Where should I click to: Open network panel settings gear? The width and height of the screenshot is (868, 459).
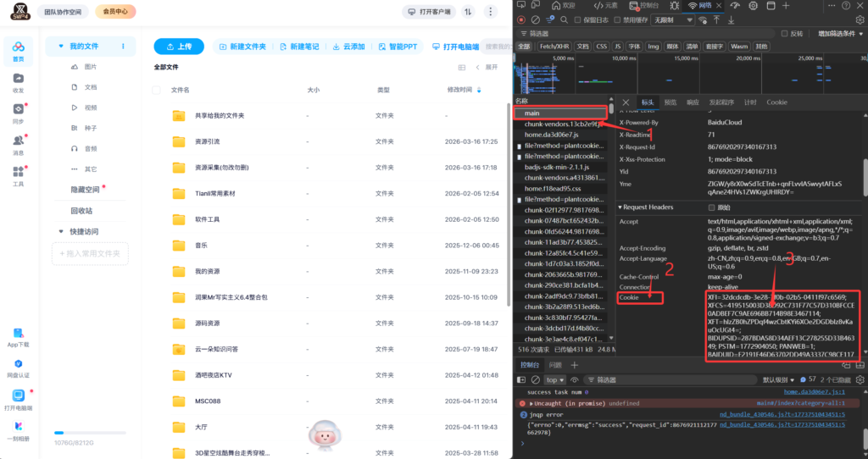(x=860, y=20)
